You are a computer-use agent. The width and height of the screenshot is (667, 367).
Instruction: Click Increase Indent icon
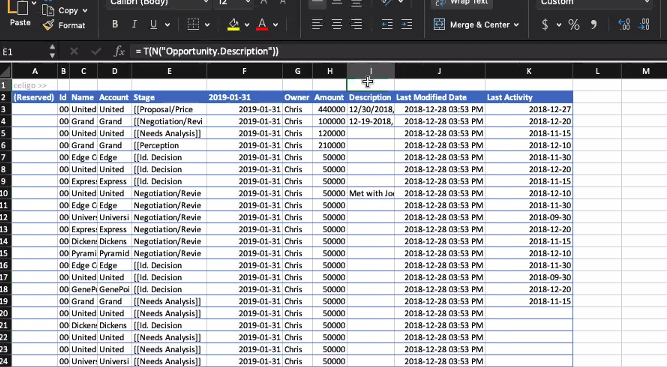click(x=407, y=24)
